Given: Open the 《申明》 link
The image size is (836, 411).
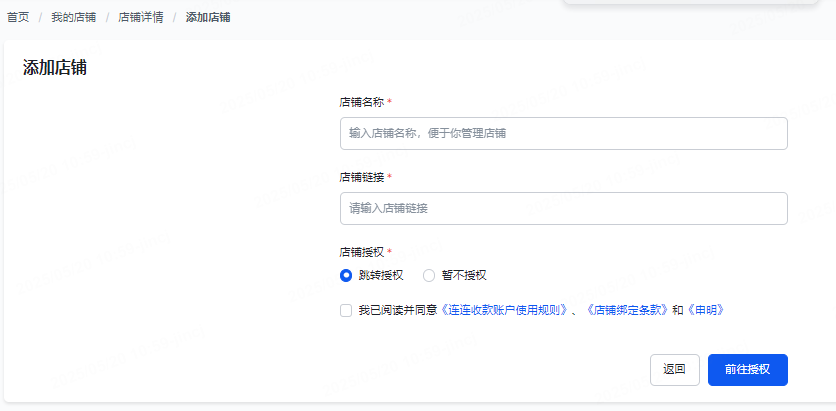Looking at the screenshot, I should tap(704, 311).
